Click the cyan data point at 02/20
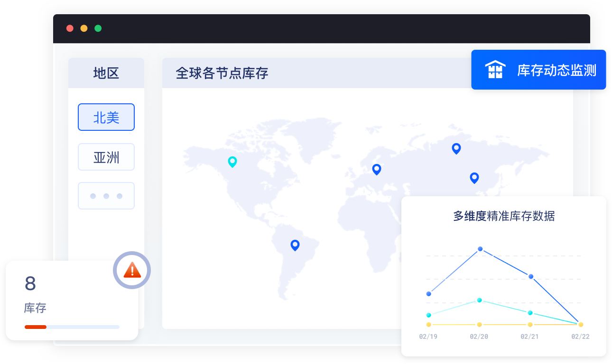This screenshot has width=612, height=364. coord(480,300)
